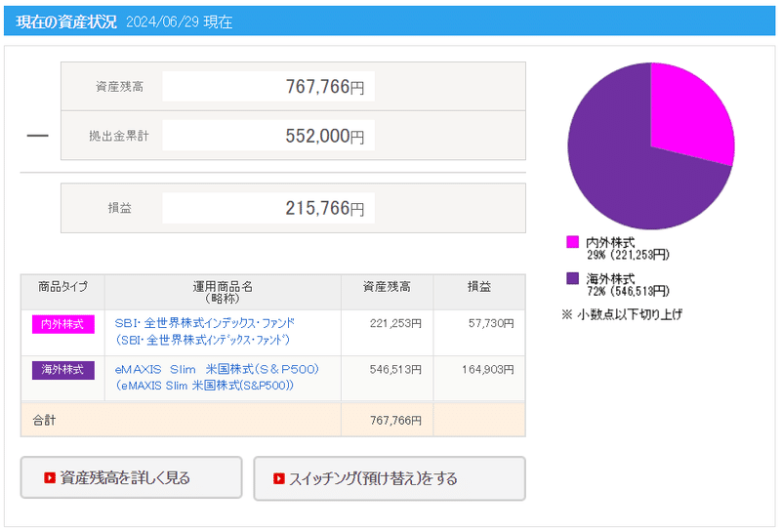Screen dimensions: 781x532
Task: Click red arrow icon beside 資産残高を詳しく見る
Action: [x=50, y=478]
